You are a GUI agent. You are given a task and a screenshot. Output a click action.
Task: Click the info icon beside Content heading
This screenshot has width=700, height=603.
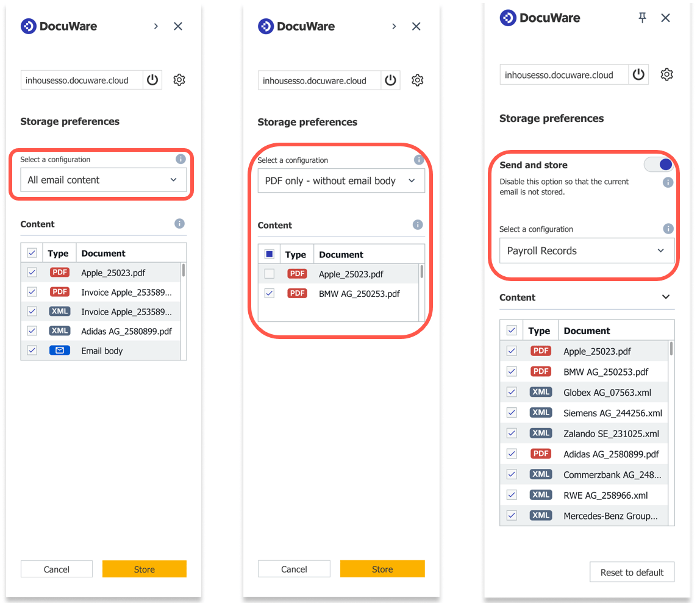pos(180,223)
